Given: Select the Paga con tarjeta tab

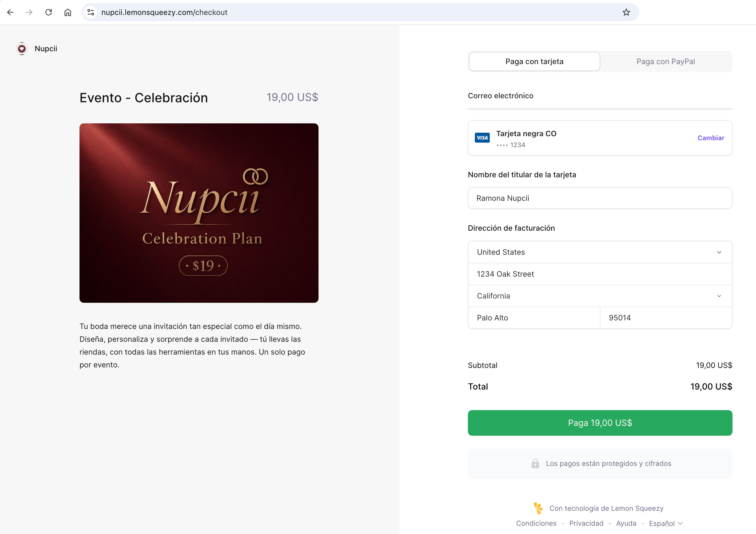Looking at the screenshot, I should pyautogui.click(x=534, y=61).
